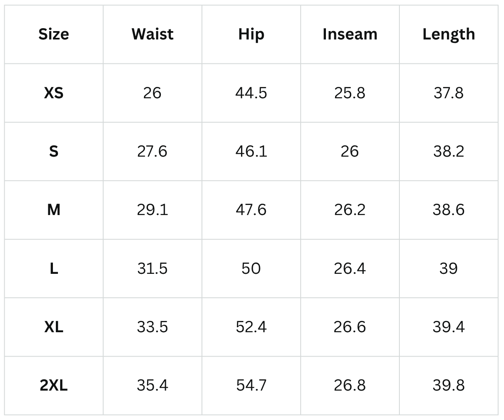
Task: Select the 2XL waist value 35.4
Action: click(x=152, y=385)
